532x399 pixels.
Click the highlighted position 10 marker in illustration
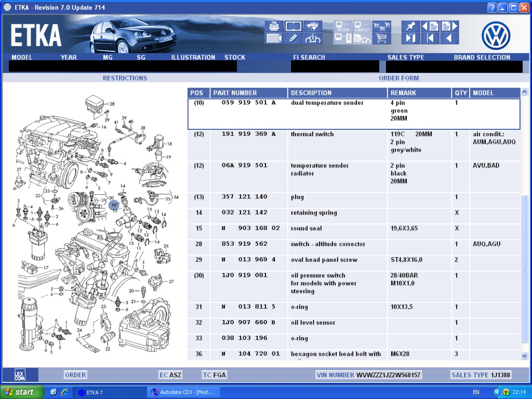(x=114, y=205)
